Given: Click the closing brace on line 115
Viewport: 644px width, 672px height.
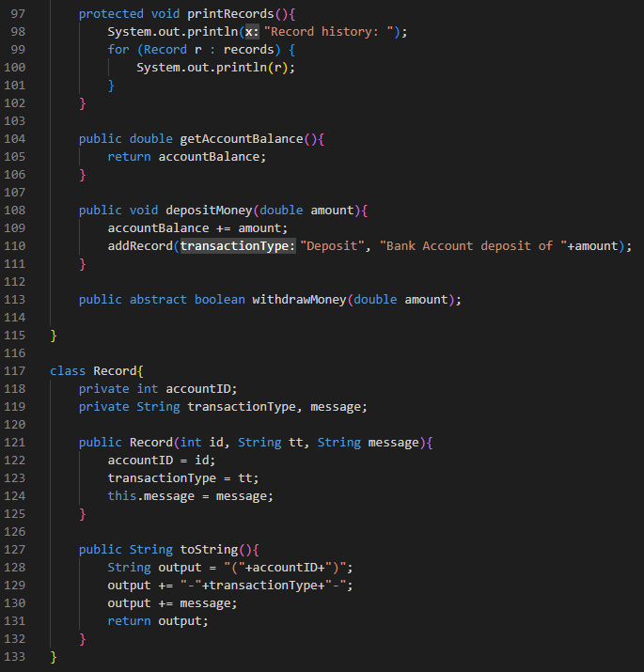Looking at the screenshot, I should click(54, 336).
